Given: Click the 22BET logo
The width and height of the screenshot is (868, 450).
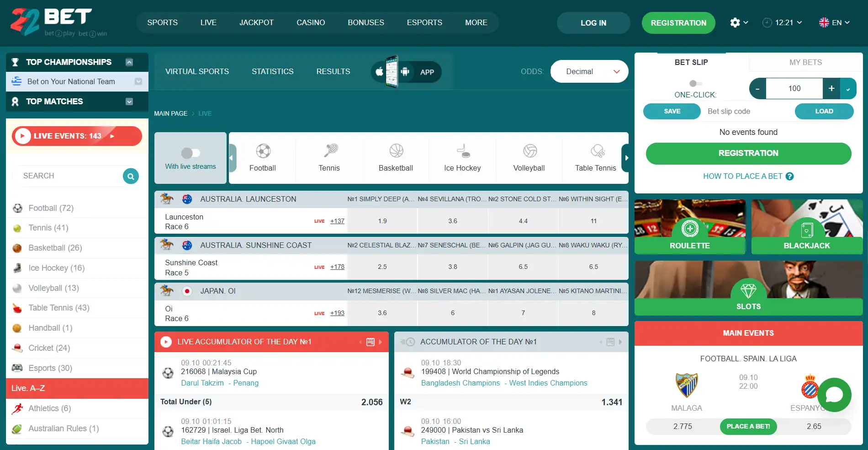Looking at the screenshot, I should coord(58,22).
